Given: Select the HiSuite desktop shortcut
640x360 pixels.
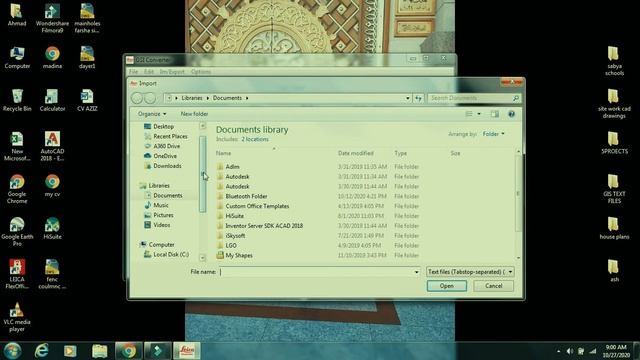Looking at the screenshot, I should pyautogui.click(x=52, y=228).
